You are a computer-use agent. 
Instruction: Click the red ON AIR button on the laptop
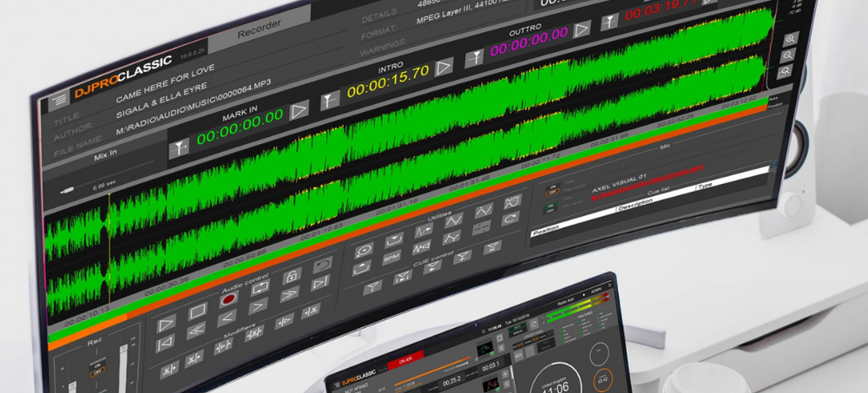click(x=404, y=360)
